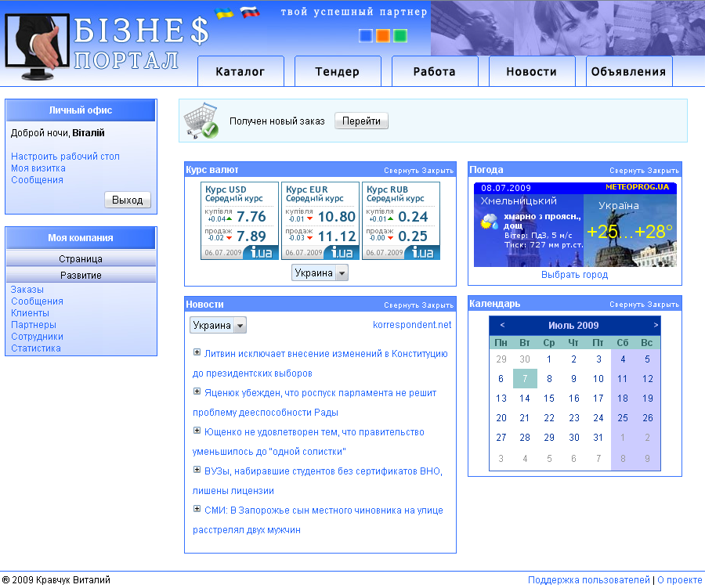Choose the orange theme color square

[x=382, y=35]
